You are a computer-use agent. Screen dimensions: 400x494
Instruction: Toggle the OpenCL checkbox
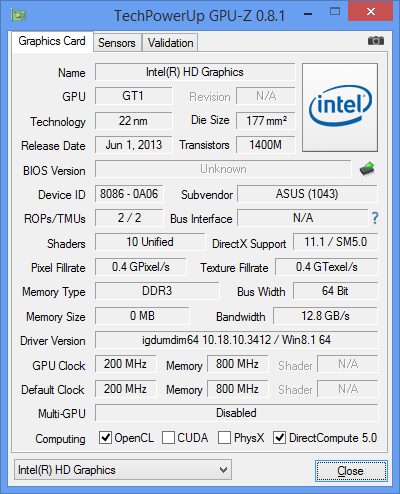105,437
